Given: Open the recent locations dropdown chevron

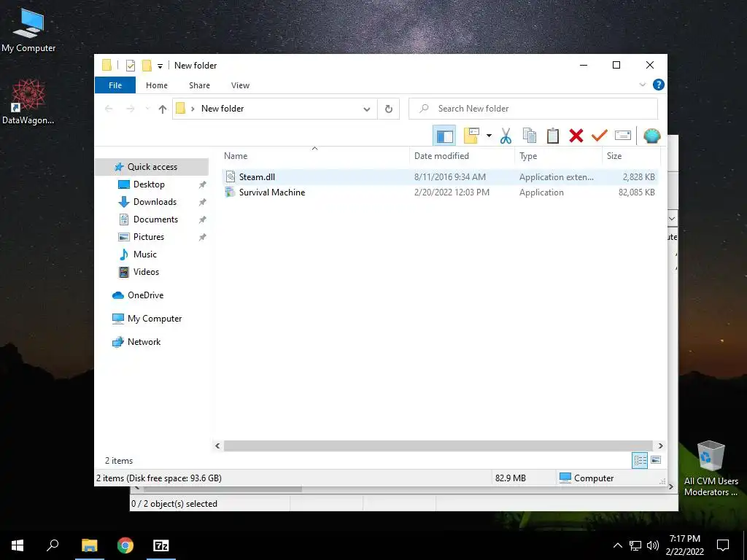Looking at the screenshot, I should pyautogui.click(x=147, y=109).
